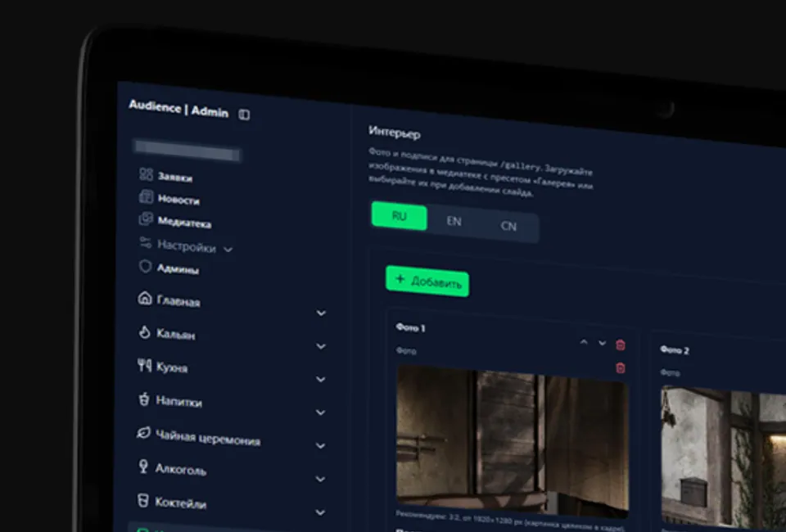Click the Фото 1 card title
This screenshot has height=532, width=786.
pyautogui.click(x=410, y=327)
